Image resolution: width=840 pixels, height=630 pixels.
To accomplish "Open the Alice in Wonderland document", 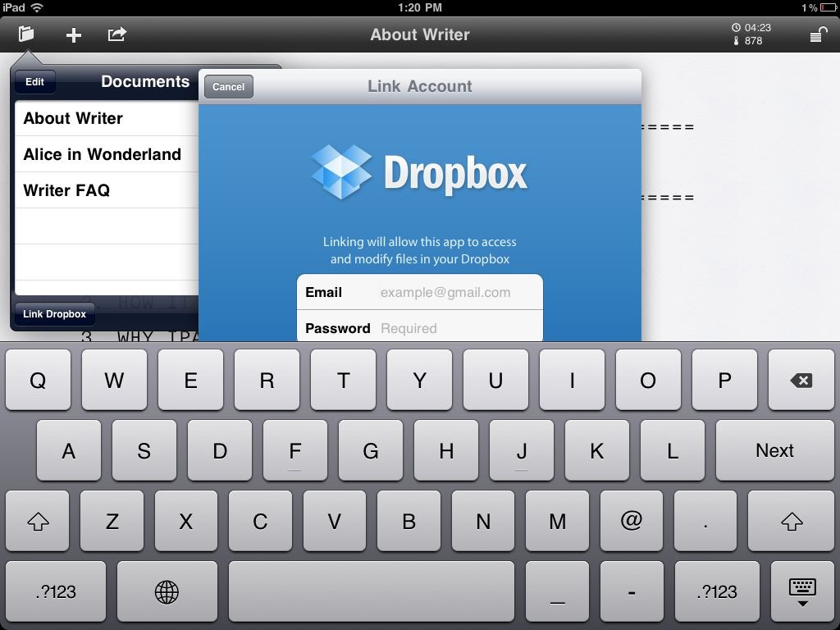I will point(107,154).
